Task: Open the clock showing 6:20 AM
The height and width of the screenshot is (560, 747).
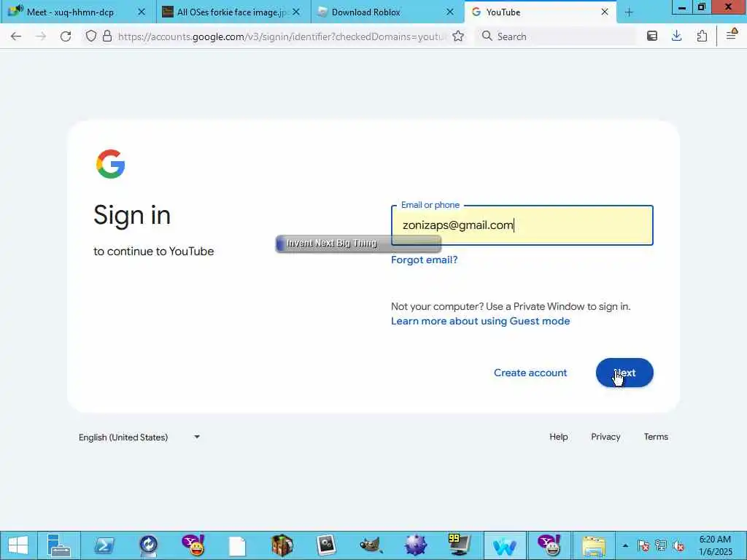Action: (715, 545)
